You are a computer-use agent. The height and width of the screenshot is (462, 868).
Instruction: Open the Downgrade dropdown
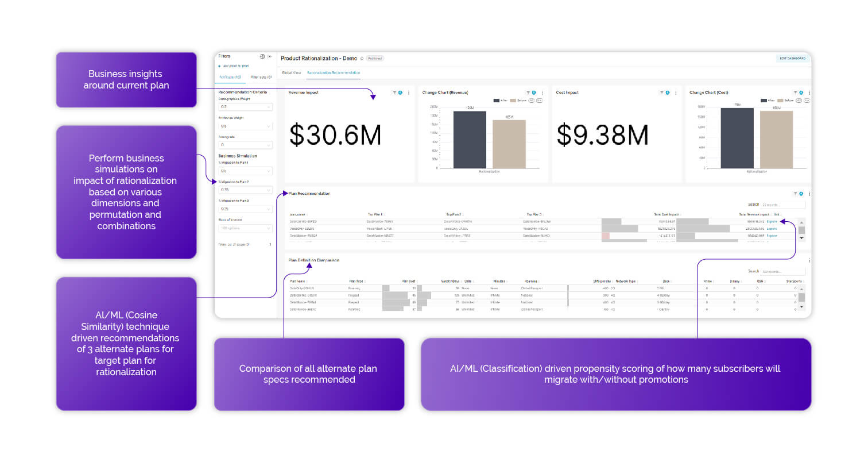pos(245,145)
